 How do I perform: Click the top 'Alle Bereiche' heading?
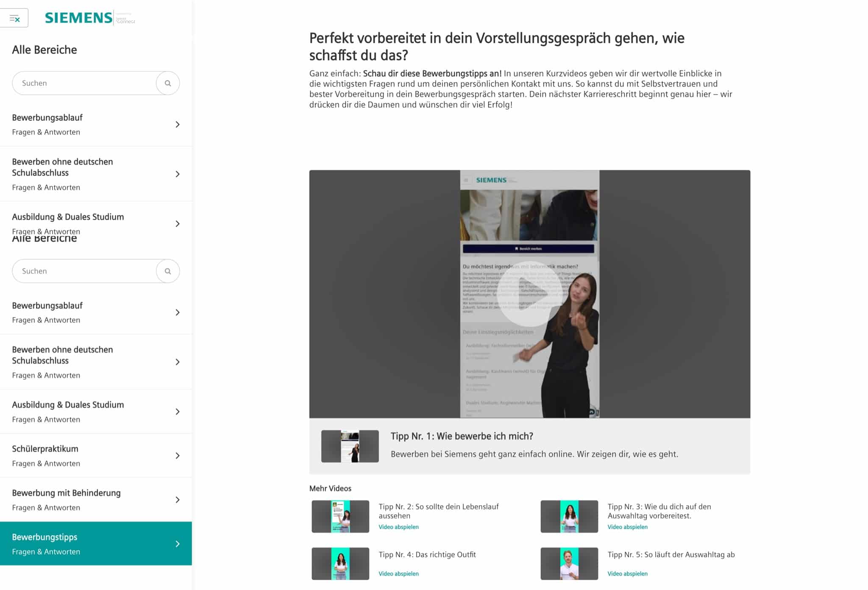tap(45, 50)
